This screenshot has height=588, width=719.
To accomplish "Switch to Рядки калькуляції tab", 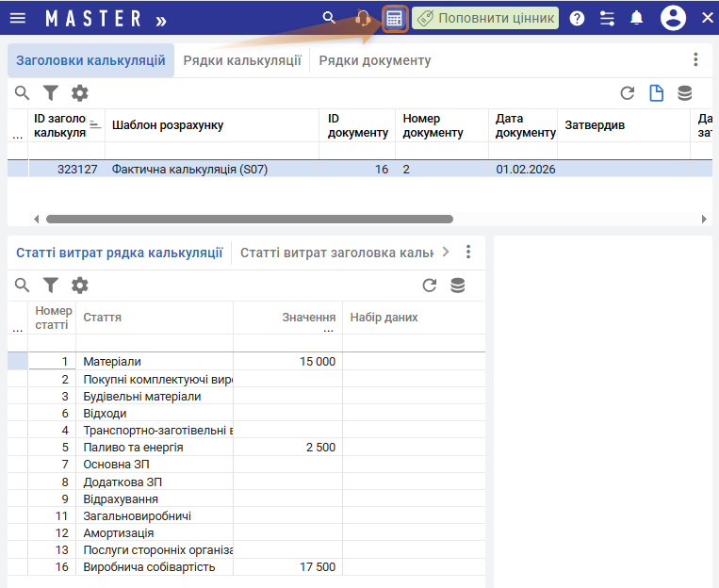I will pos(242,60).
